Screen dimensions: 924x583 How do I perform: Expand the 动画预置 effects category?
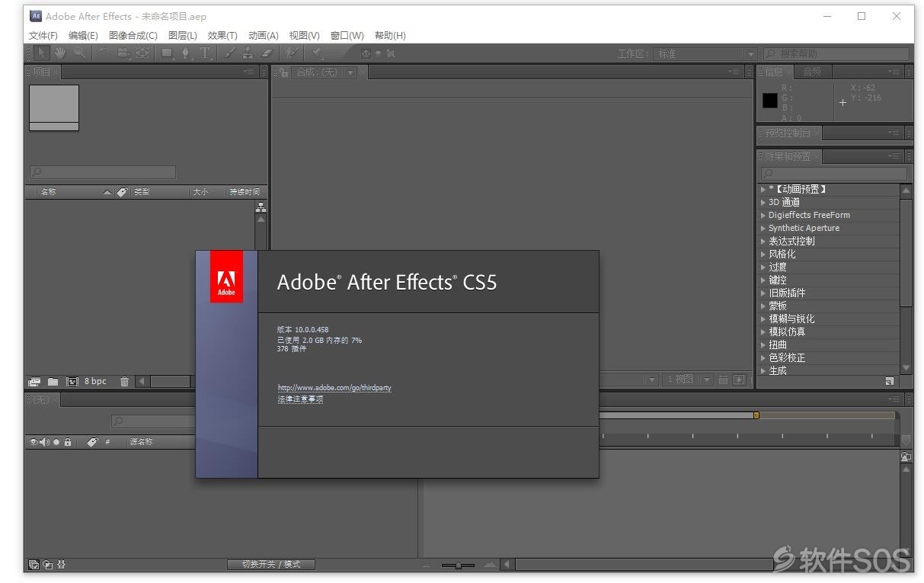tap(763, 189)
